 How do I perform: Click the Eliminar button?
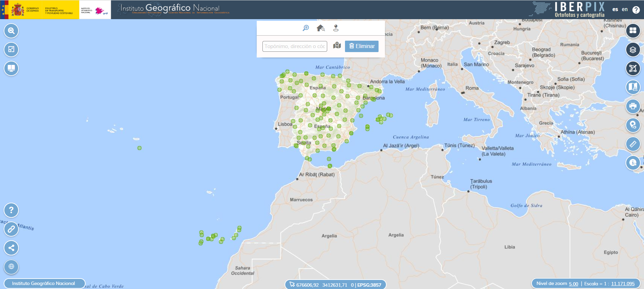click(x=361, y=46)
